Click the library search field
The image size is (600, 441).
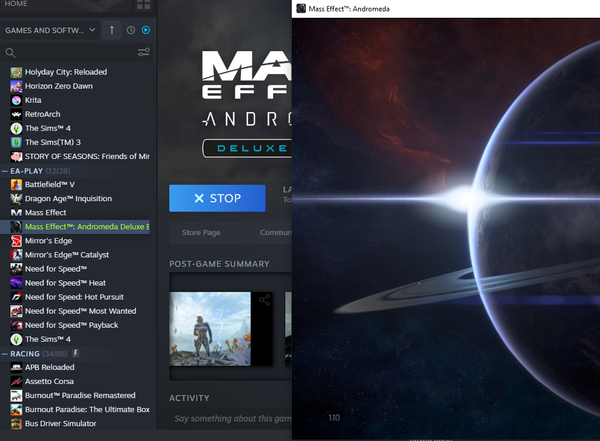77,53
